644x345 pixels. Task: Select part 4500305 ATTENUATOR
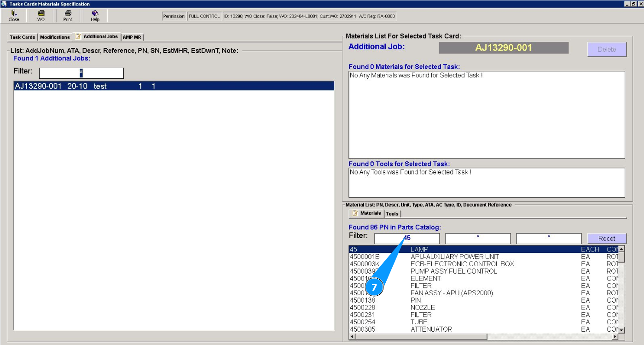(x=483, y=329)
